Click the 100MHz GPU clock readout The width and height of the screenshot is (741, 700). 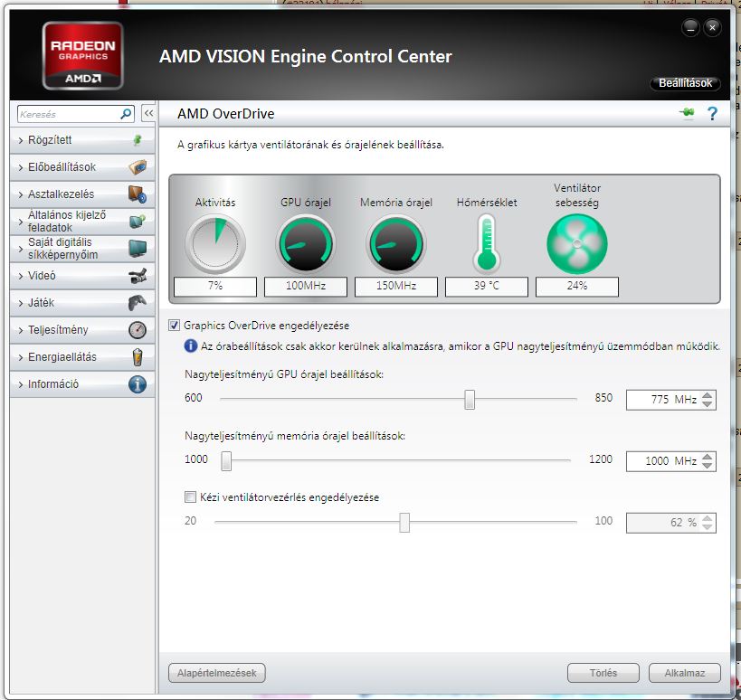(x=306, y=286)
